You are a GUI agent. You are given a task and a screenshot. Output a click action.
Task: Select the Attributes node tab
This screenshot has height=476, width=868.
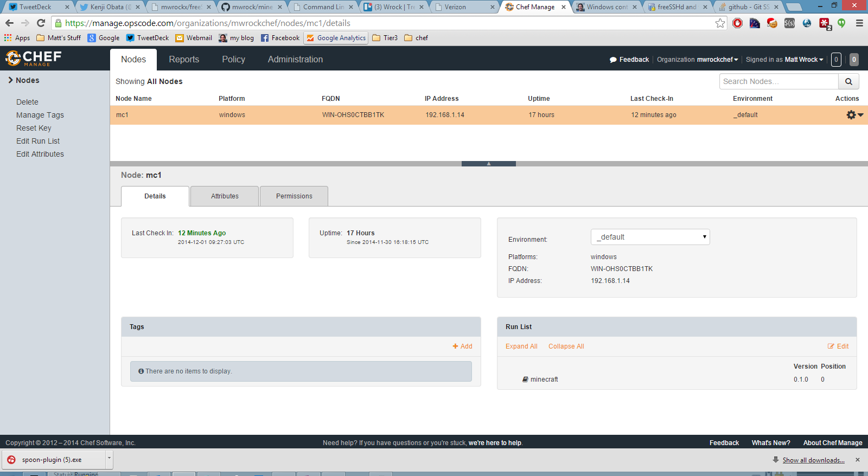point(225,196)
